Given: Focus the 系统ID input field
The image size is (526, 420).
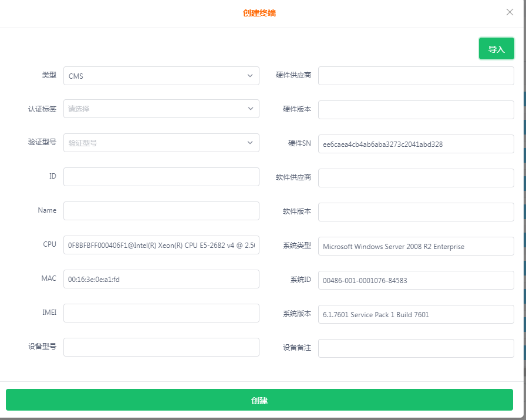Looking at the screenshot, I should point(416,280).
